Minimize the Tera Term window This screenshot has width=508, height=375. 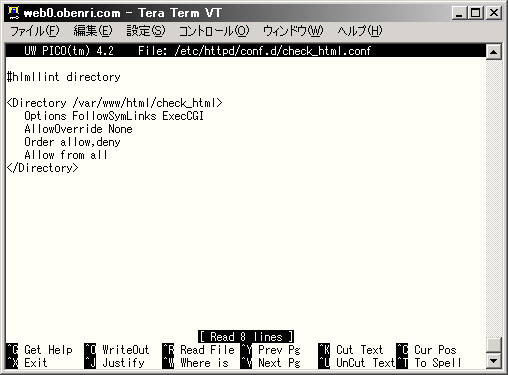tap(459, 13)
